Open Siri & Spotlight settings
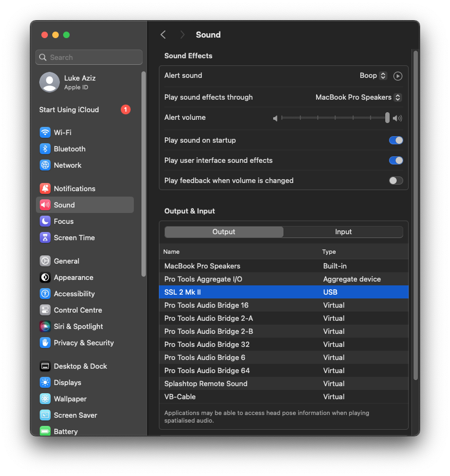The image size is (450, 476). 85,327
